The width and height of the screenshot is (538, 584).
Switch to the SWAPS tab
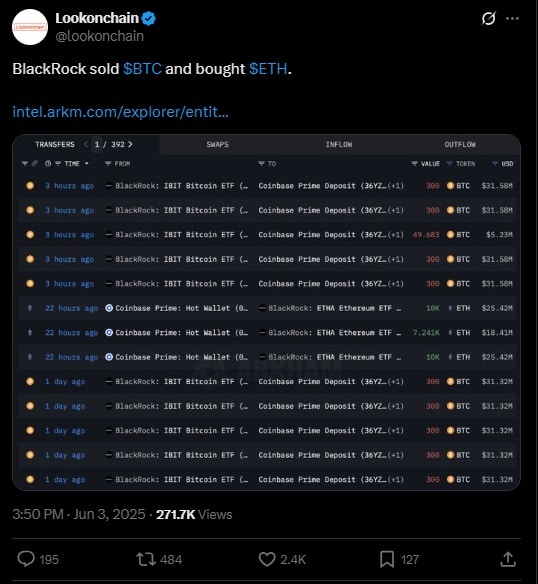[218, 145]
